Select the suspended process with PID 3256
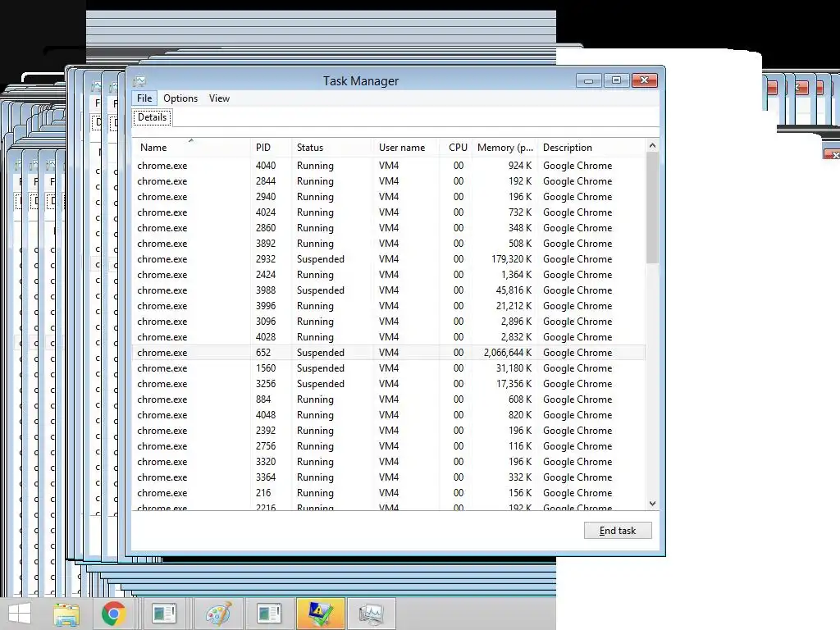The width and height of the screenshot is (840, 630). [x=388, y=384]
